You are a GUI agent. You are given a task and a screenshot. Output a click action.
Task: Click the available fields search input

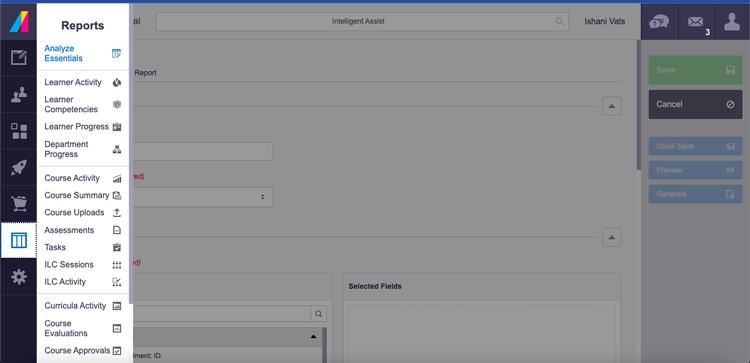[222, 314]
